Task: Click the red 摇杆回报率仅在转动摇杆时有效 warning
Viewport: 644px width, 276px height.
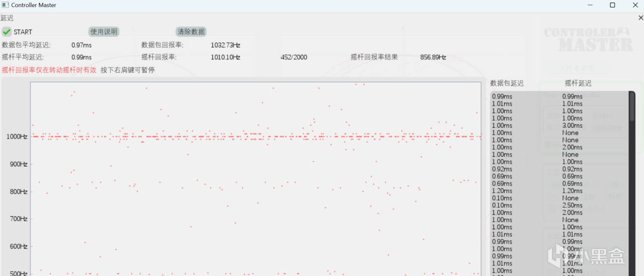Action: (x=49, y=70)
